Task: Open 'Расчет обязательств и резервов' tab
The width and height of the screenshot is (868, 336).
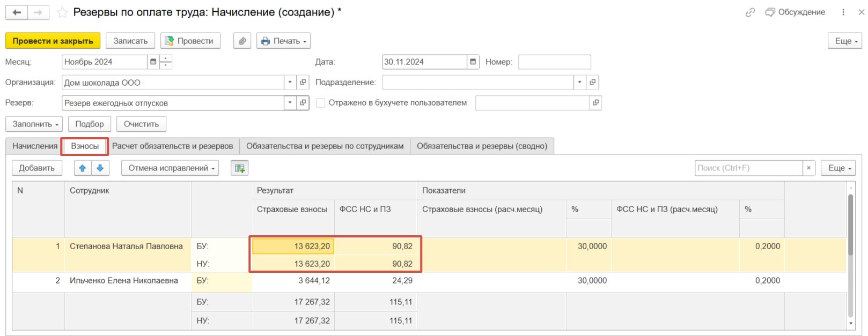Action: 172,146
